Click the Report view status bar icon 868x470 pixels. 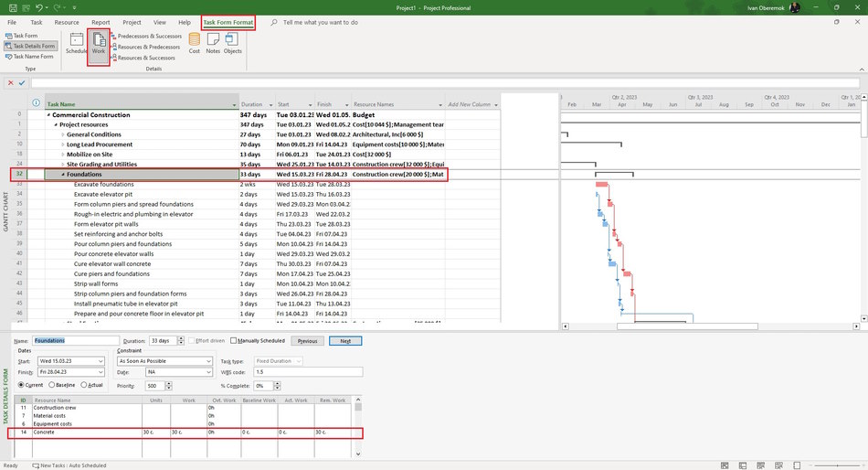(x=797, y=465)
